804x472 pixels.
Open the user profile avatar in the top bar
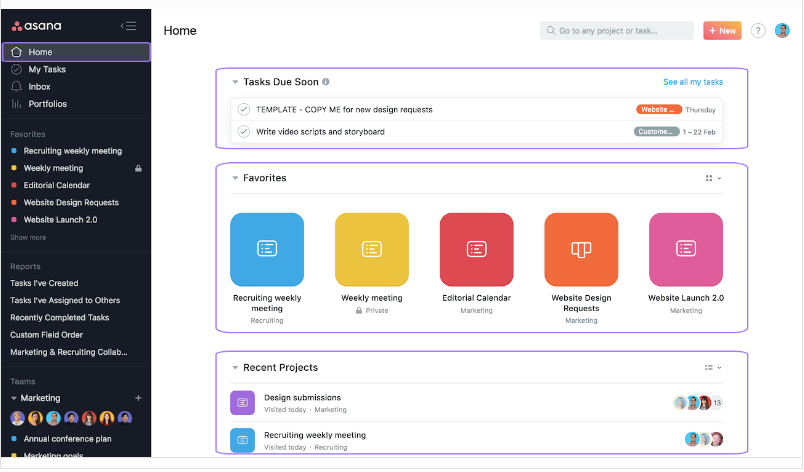pyautogui.click(x=782, y=31)
